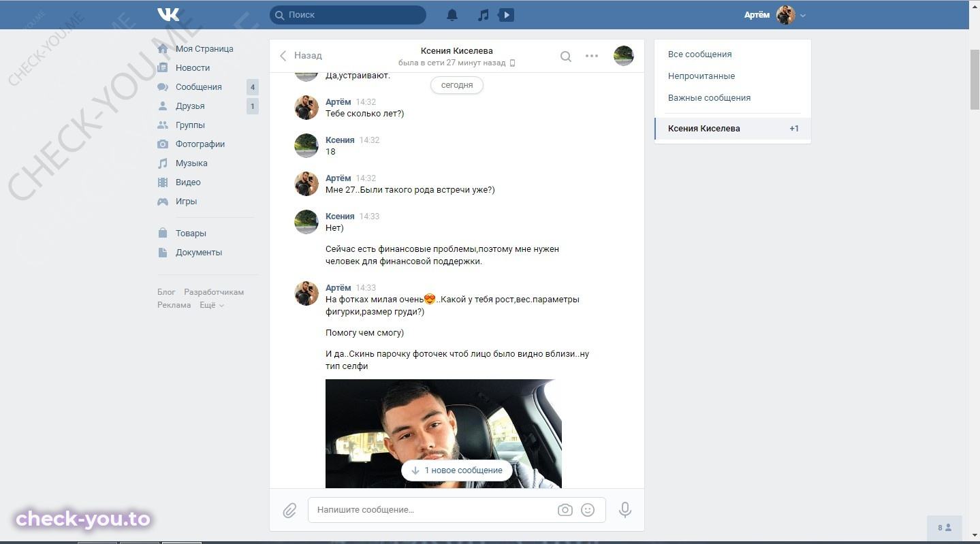
Task: Click the +1 unread badge on Ксения Киселева
Action: (794, 129)
